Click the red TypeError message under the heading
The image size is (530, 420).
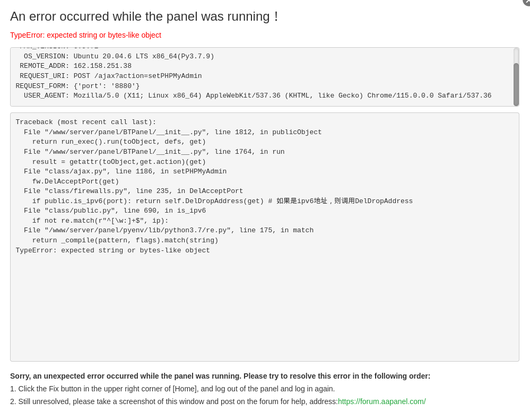[x=85, y=35]
